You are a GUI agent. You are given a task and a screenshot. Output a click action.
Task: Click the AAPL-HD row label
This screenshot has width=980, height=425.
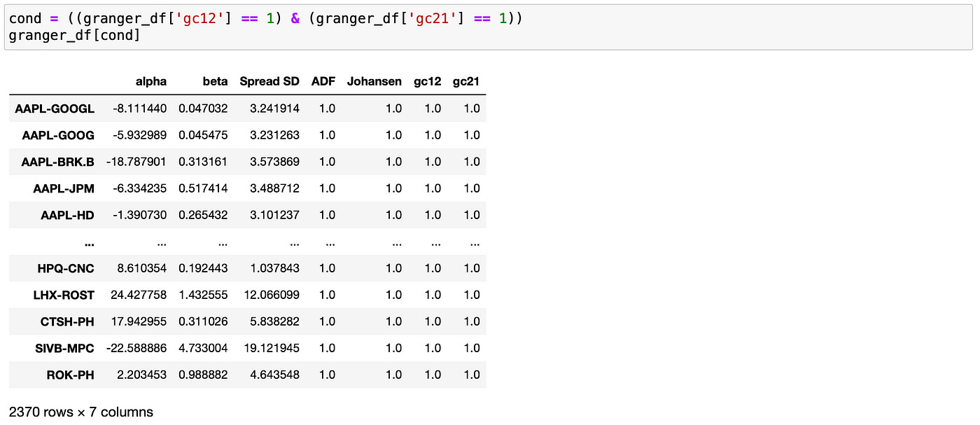point(67,215)
